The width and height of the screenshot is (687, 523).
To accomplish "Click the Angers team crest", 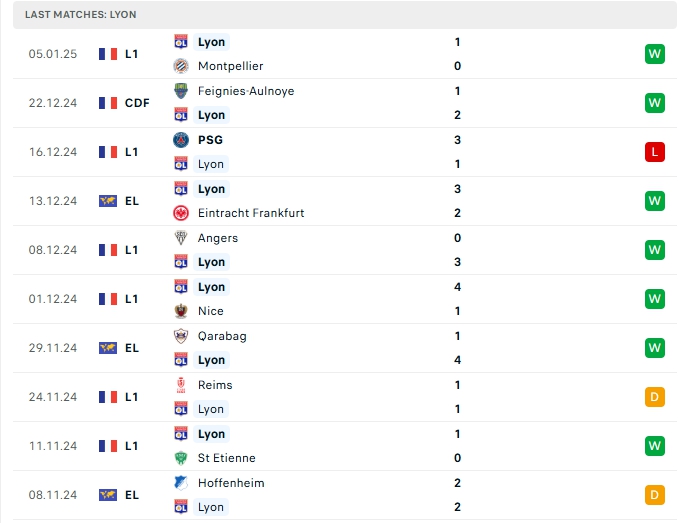I will click(181, 238).
